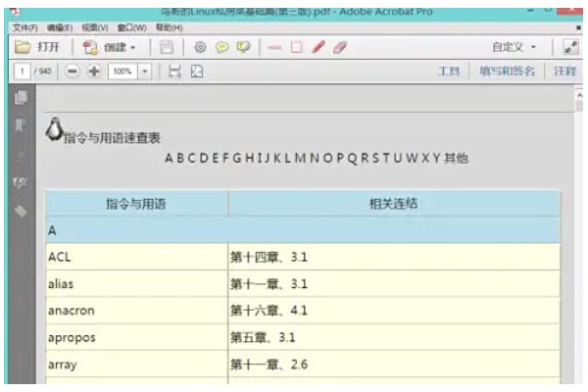588x392 pixels.
Task: Follow the 第十六章、4.1 link
Action: pyautogui.click(x=269, y=311)
